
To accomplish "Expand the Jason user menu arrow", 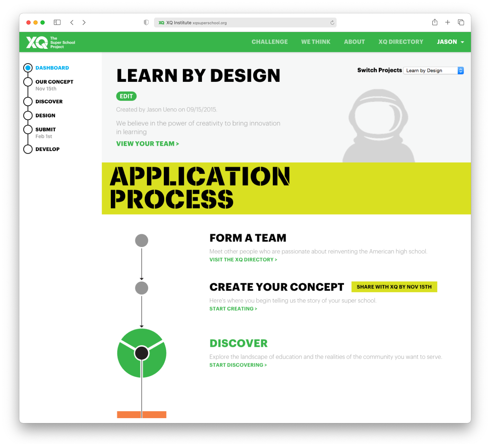I will click(x=462, y=42).
